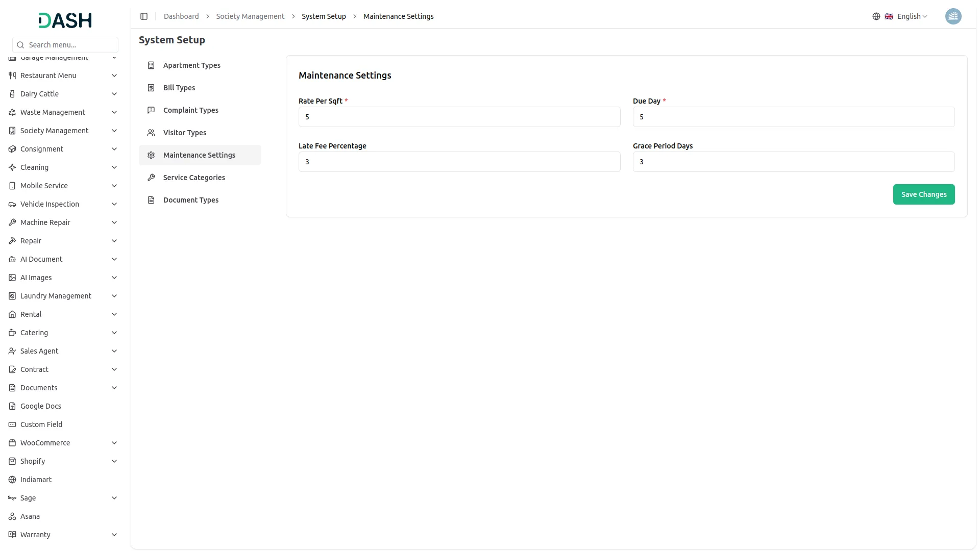Click the Rate Per Sqft field
Screen dimensions: 980x551
click(459, 117)
